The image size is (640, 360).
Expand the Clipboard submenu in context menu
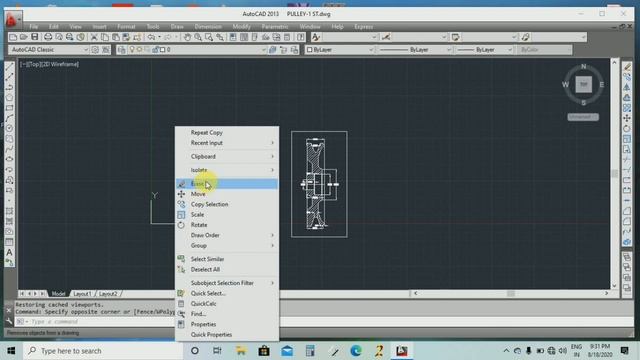click(227, 157)
